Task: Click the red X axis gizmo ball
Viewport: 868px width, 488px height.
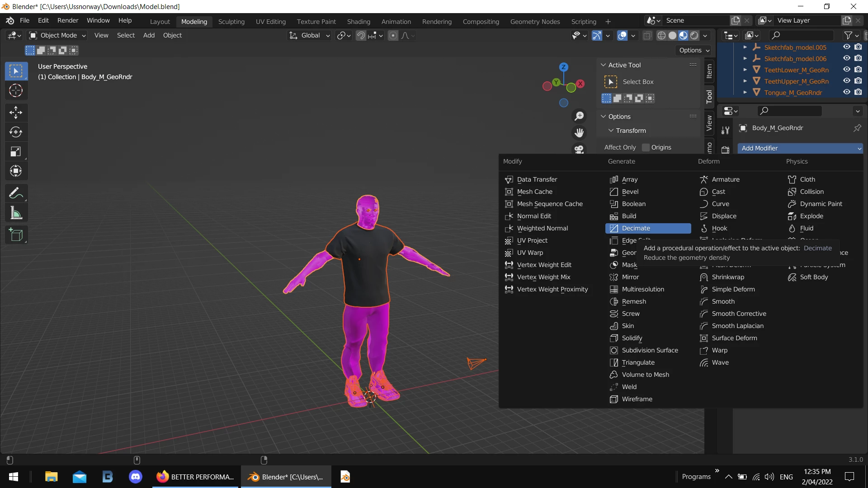Action: point(580,84)
